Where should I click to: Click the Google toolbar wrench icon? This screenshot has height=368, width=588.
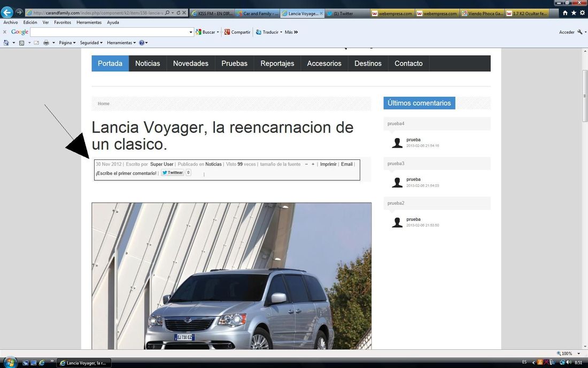[x=580, y=32]
